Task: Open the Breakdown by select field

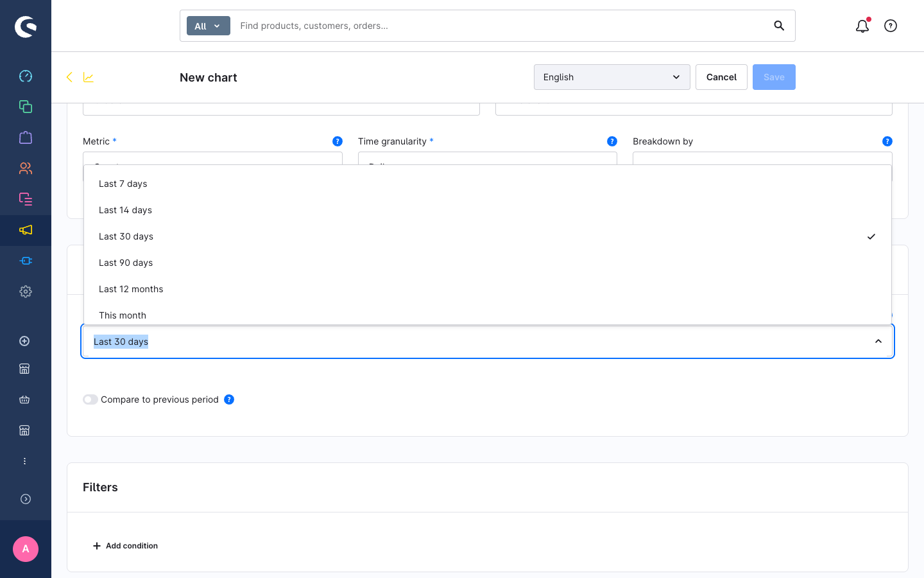Action: point(762,159)
